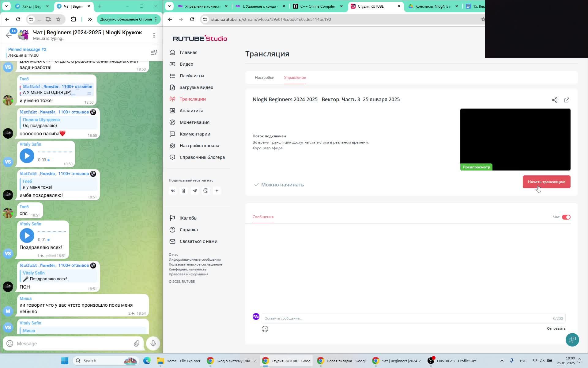This screenshot has width=588, height=368.
Task: Open stream in new window icon
Action: click(567, 100)
